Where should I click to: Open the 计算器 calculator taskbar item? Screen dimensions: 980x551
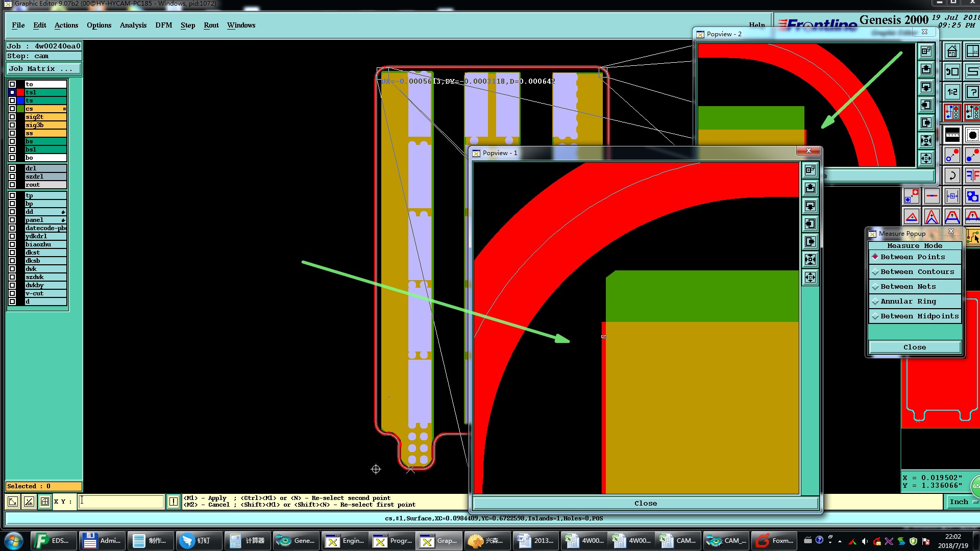(247, 540)
